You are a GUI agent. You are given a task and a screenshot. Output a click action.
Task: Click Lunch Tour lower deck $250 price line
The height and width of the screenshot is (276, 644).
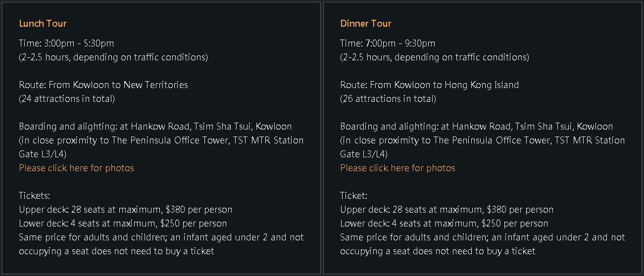(123, 223)
